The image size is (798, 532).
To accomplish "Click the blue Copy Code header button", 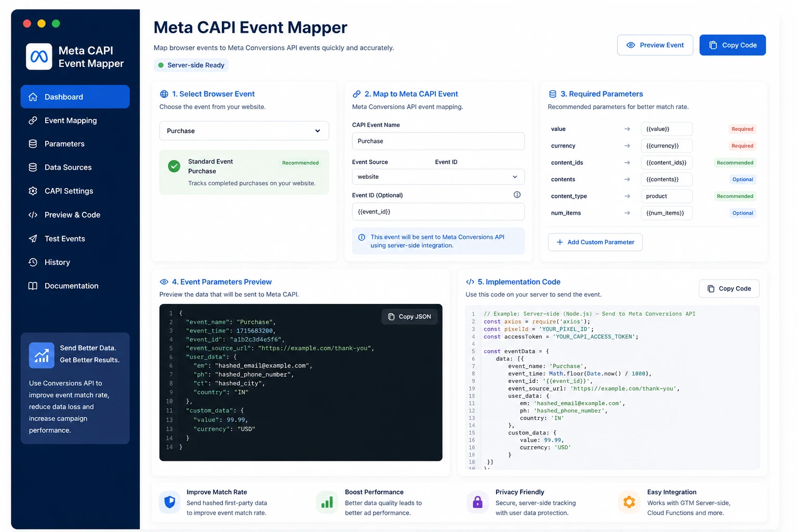I will (733, 45).
